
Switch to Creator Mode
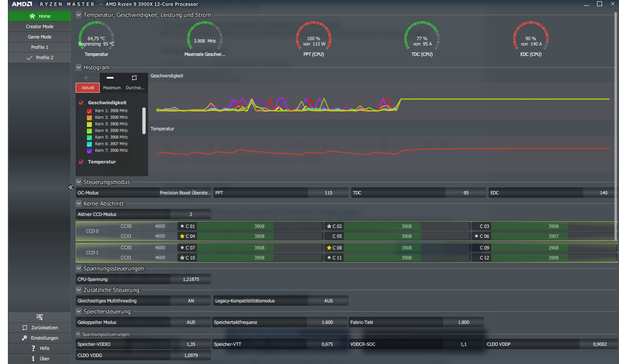click(40, 26)
